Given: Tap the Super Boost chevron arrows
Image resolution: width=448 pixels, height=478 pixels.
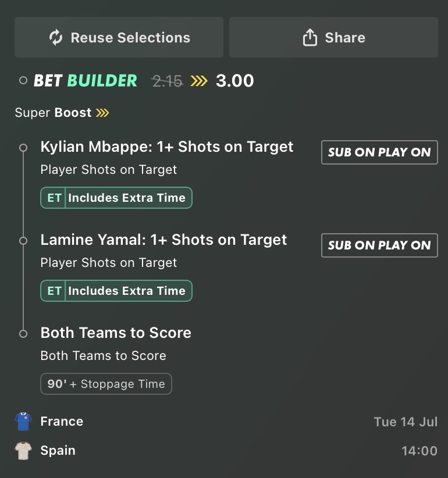Looking at the screenshot, I should [102, 113].
